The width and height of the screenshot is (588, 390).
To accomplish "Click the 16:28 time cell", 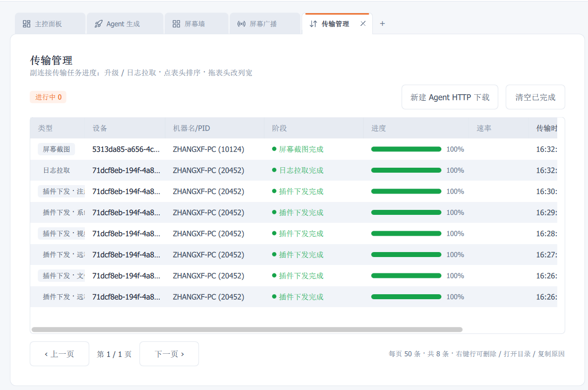I will tap(546, 234).
